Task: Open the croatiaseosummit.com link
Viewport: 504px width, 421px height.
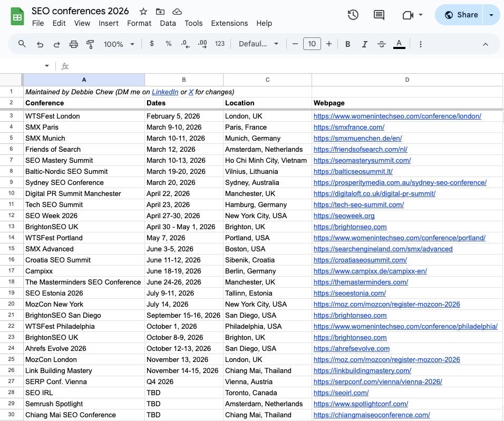Action: 360,260
